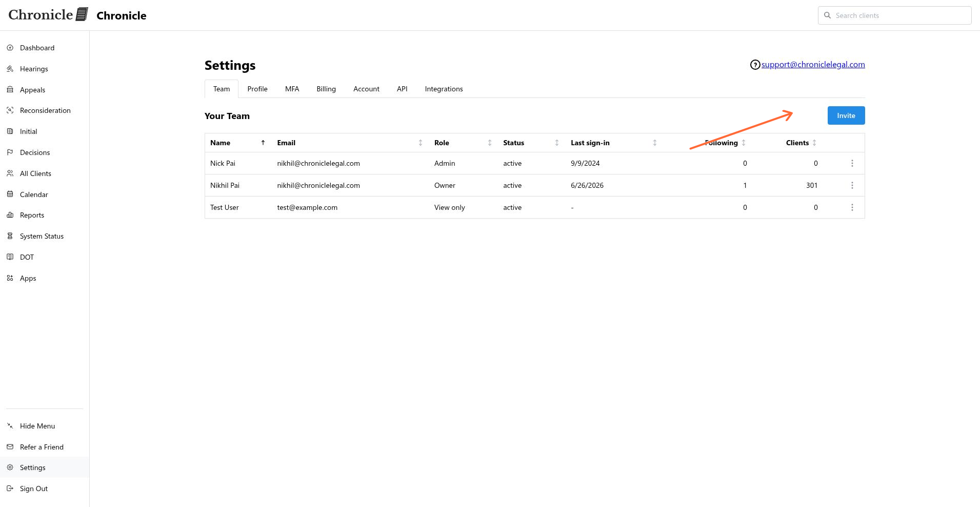Open row actions menu for Test User

pyautogui.click(x=852, y=207)
